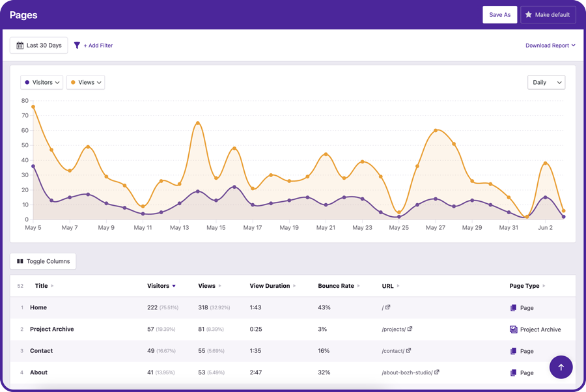The height and width of the screenshot is (392, 586).
Task: Click the filter icon next to Add Filter
Action: 77,45
